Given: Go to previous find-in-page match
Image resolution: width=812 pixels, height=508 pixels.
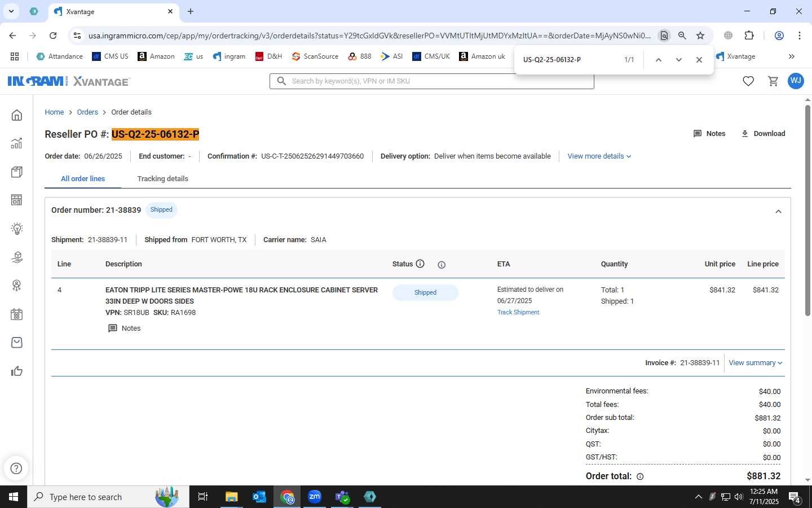Looking at the screenshot, I should click(x=658, y=60).
